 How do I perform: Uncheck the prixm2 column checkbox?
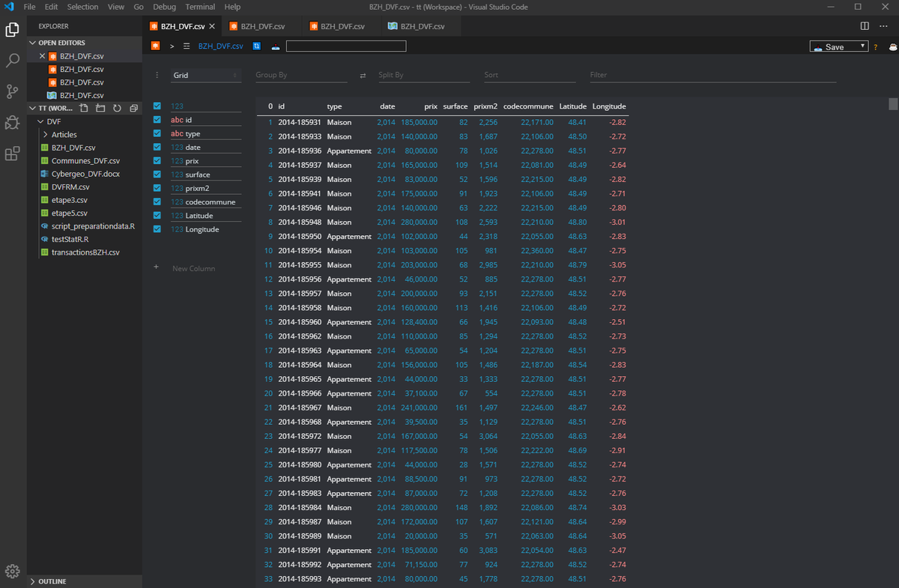(x=157, y=188)
